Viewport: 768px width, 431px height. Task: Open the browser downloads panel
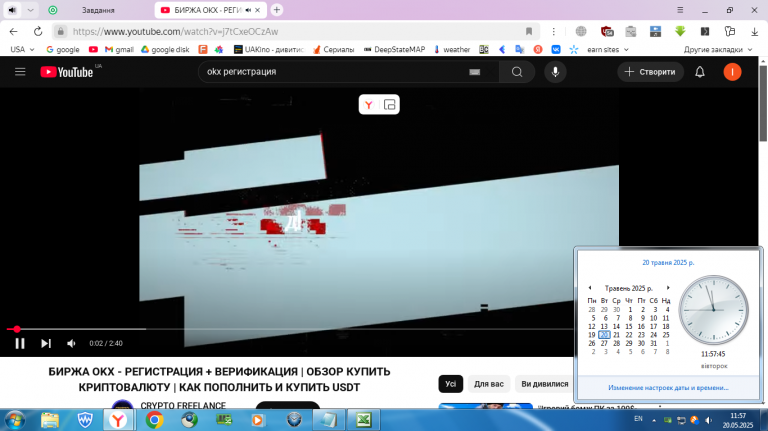click(x=754, y=31)
